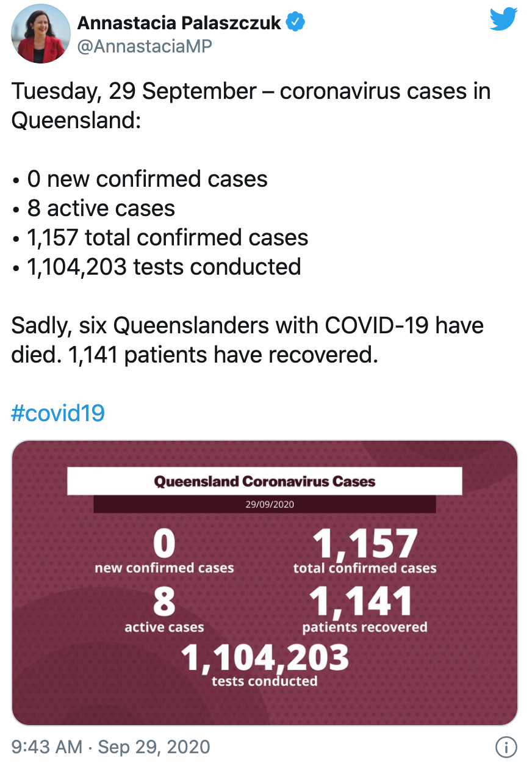532x763 pixels.
Task: Click the 'Queensland Coronavirus Cases' infographic title banner
Action: [x=264, y=481]
